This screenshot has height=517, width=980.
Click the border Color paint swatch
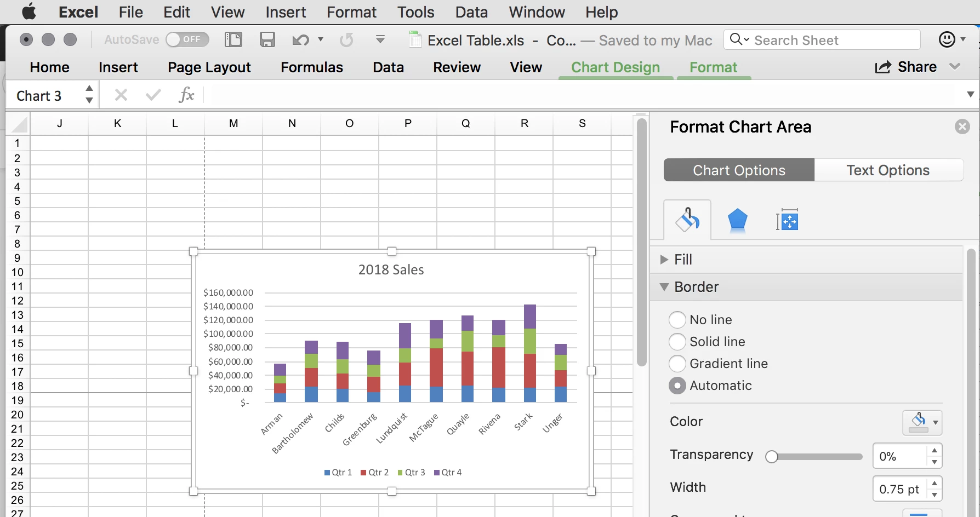tap(918, 422)
